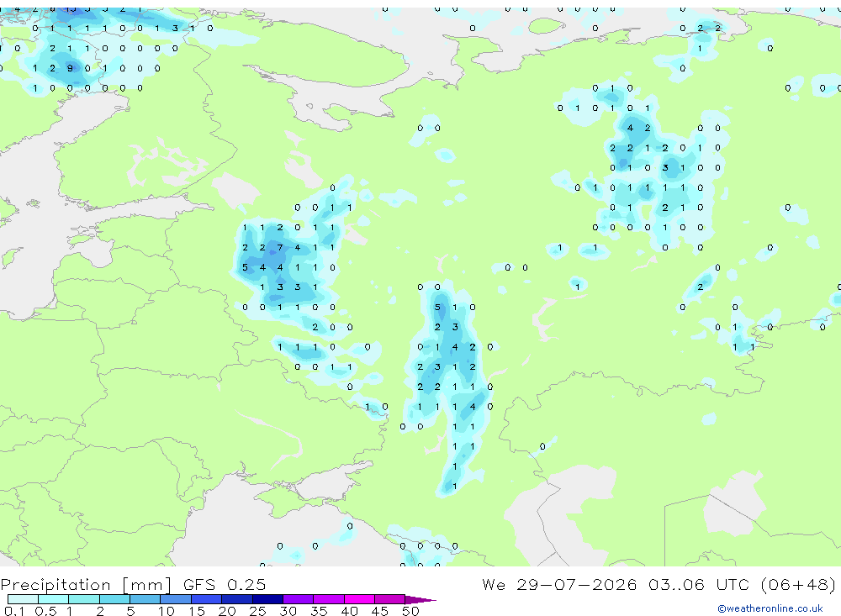Click the '35' legend scale label
Screen dimensions: 841x616
319,611
